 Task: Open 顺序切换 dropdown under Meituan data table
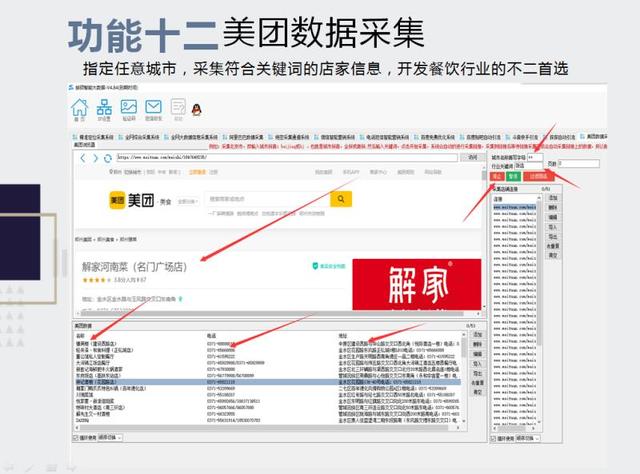(110, 438)
